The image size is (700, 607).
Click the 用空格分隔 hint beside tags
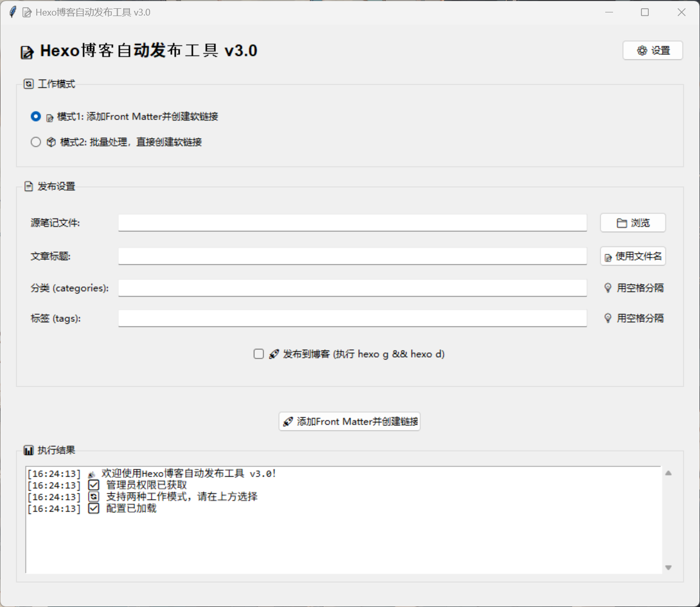pos(640,318)
